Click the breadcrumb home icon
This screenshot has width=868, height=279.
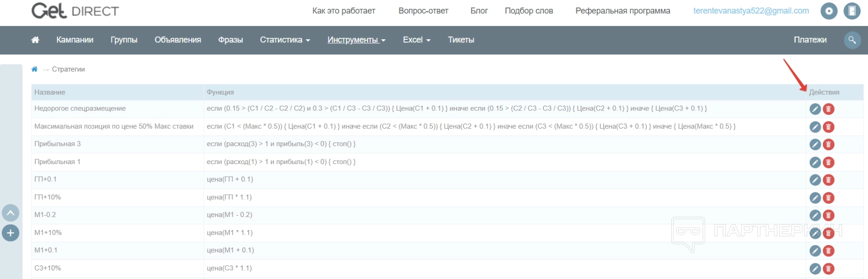[x=34, y=69]
